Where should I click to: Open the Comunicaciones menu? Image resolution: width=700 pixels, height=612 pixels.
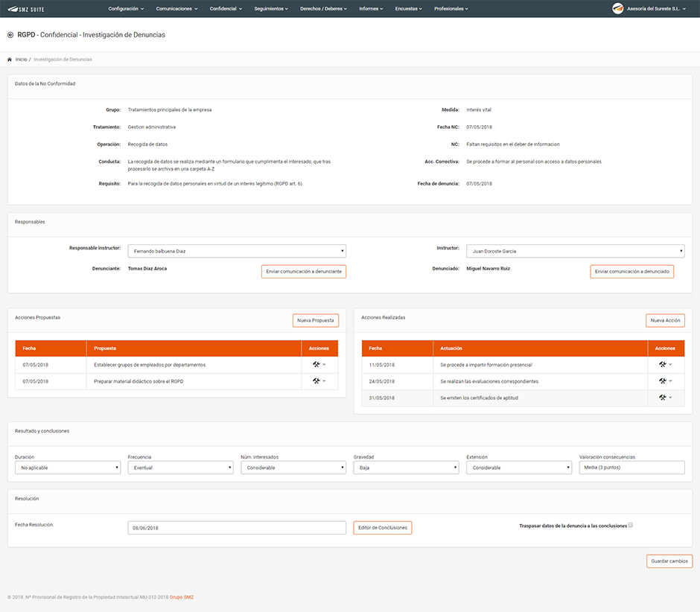176,8
